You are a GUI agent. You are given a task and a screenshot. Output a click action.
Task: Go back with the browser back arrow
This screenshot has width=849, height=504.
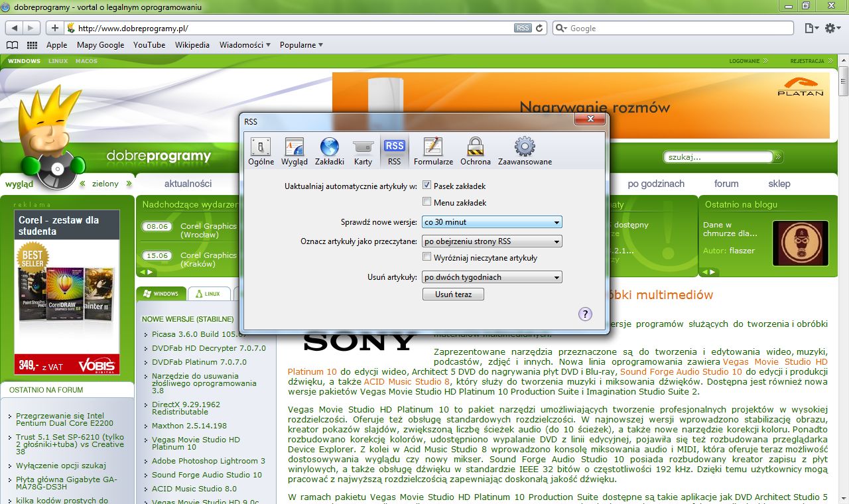[15, 28]
